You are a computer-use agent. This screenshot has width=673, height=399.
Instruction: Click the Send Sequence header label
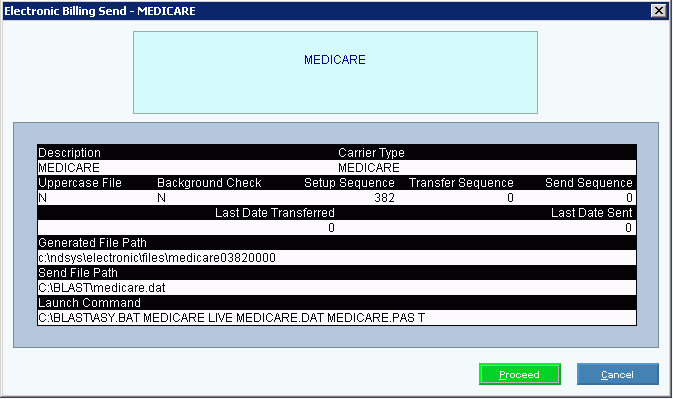pos(589,183)
